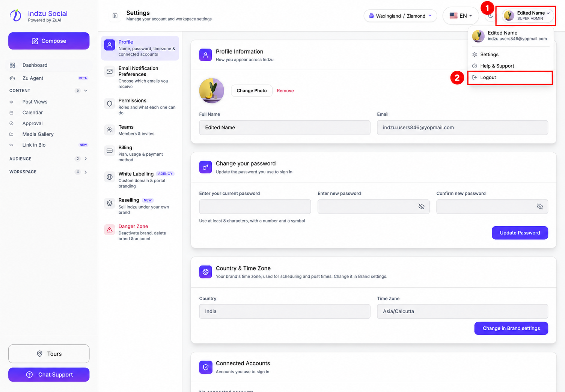Screen dimensions: 565x392
Task: Click the Reselling layers icon
Action: (x=110, y=203)
